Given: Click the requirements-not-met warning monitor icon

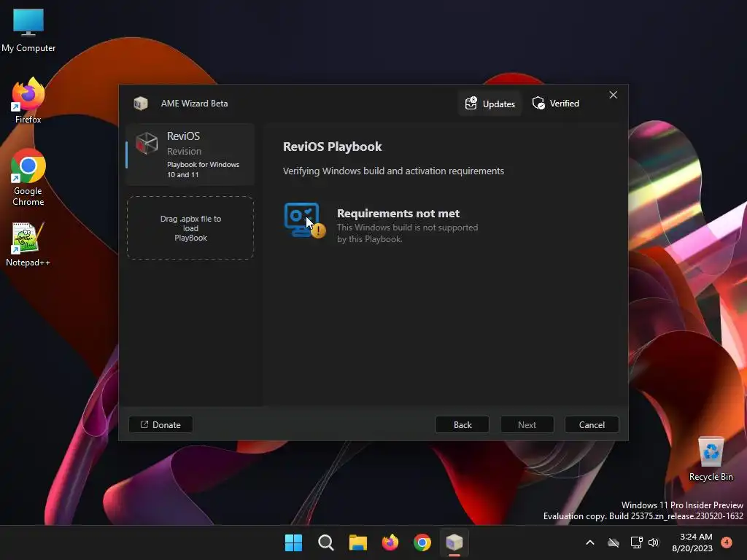Looking at the screenshot, I should coord(304,220).
